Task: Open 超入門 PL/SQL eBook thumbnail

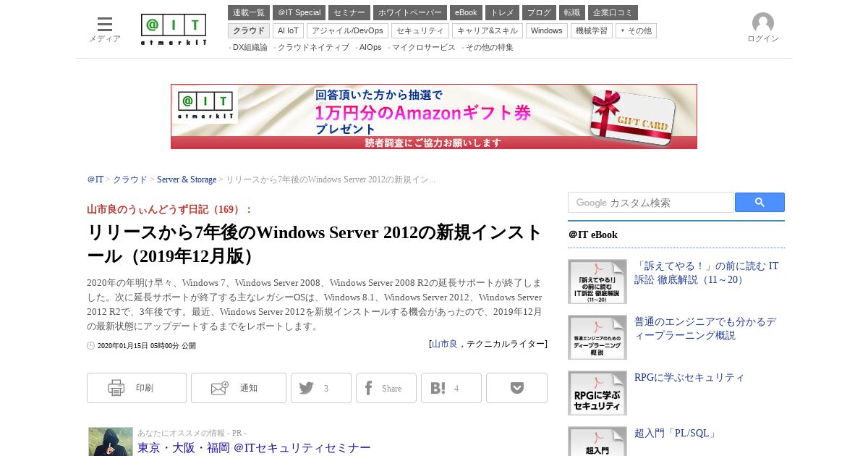Action: [x=597, y=442]
